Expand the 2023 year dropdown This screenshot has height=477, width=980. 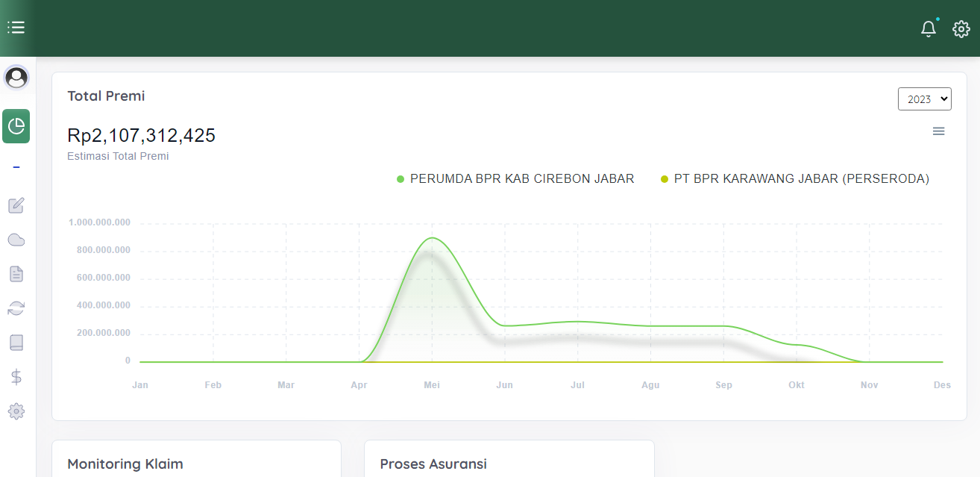924,99
